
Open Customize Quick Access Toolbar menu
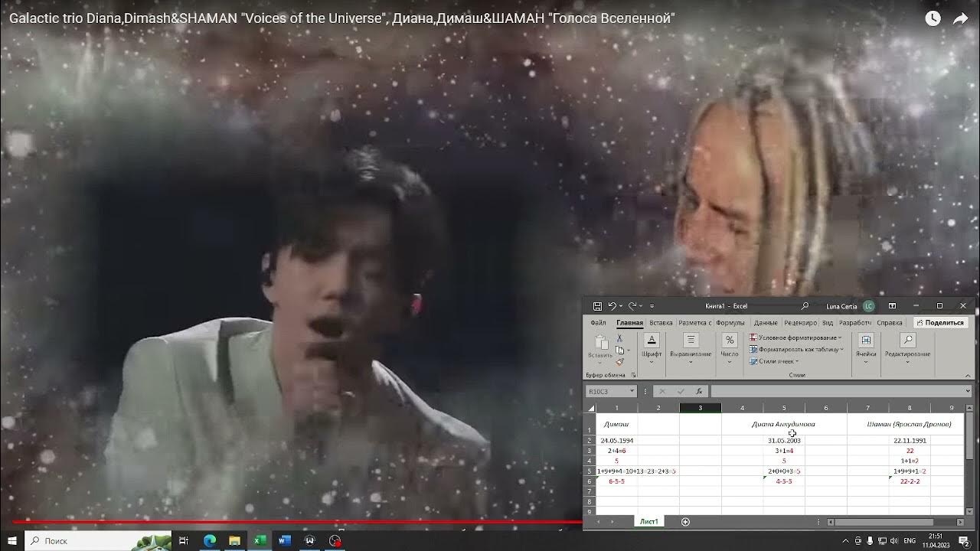[652, 306]
